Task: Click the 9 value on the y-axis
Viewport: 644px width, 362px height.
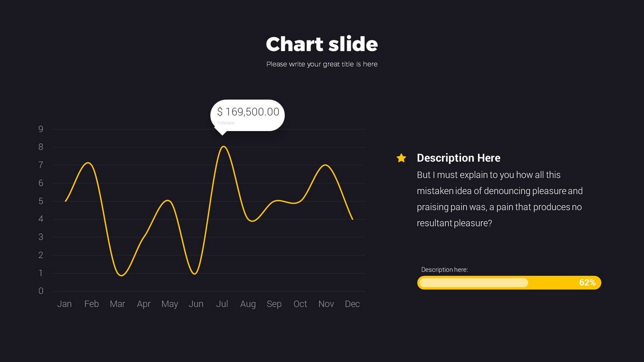Action: [41, 129]
